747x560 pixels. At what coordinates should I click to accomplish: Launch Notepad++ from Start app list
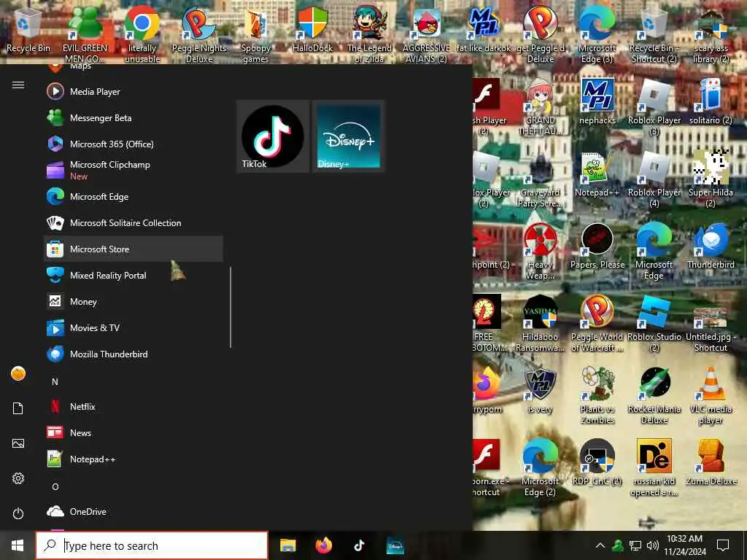point(133,459)
